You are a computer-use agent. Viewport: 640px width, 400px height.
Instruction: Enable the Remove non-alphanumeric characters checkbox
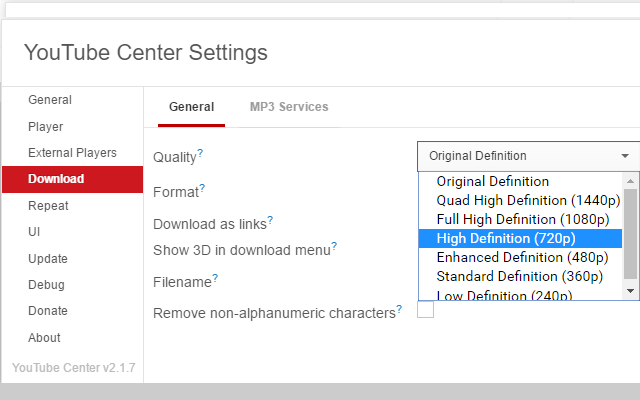point(425,309)
